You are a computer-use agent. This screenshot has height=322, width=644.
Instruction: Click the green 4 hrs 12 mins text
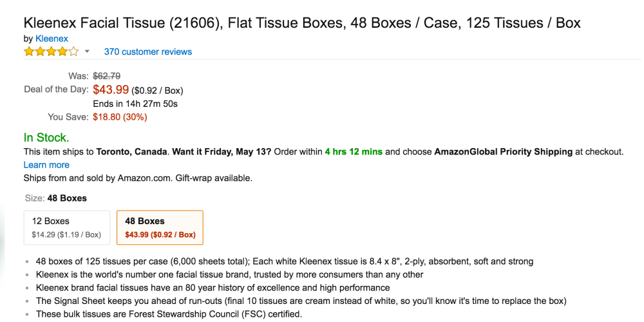[x=354, y=152]
